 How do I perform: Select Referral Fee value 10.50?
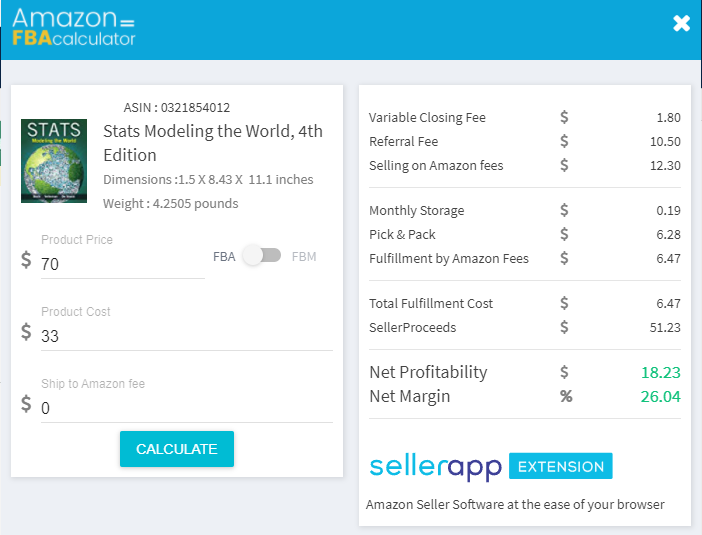coord(665,142)
